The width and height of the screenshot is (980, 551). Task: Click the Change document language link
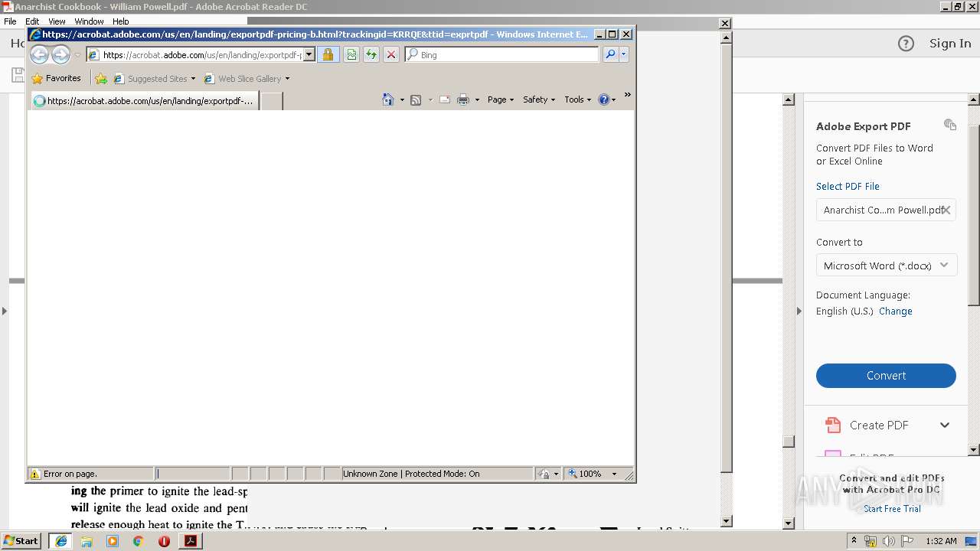click(x=895, y=311)
